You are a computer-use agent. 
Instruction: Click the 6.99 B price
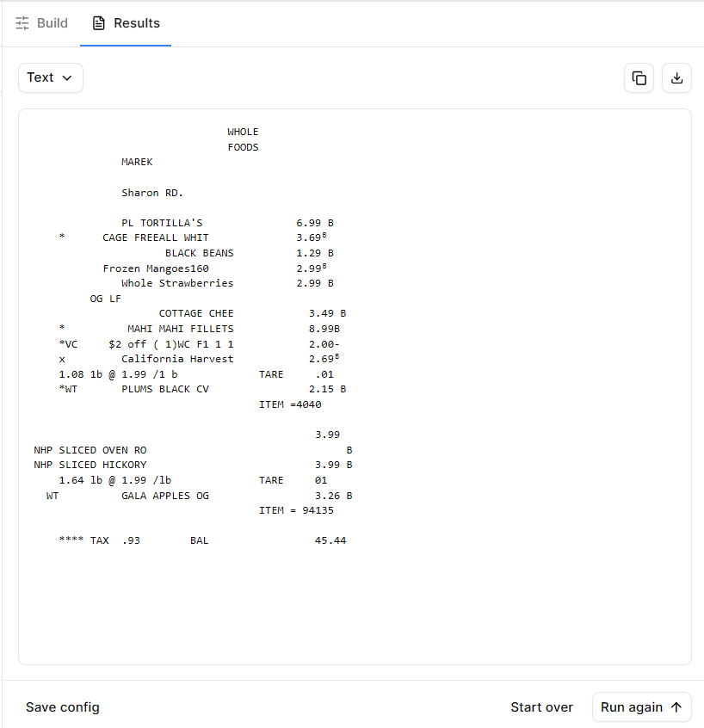pos(315,223)
